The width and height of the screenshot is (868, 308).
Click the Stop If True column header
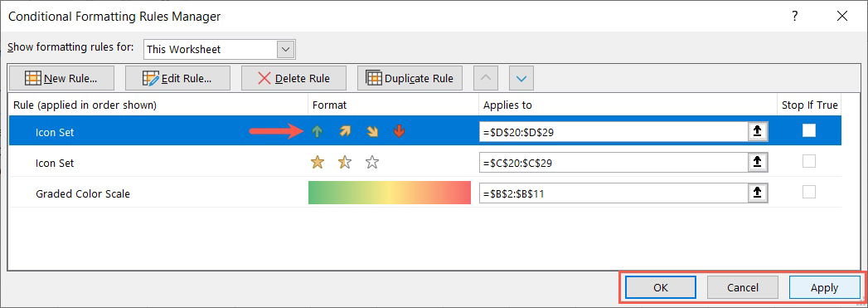pyautogui.click(x=809, y=105)
